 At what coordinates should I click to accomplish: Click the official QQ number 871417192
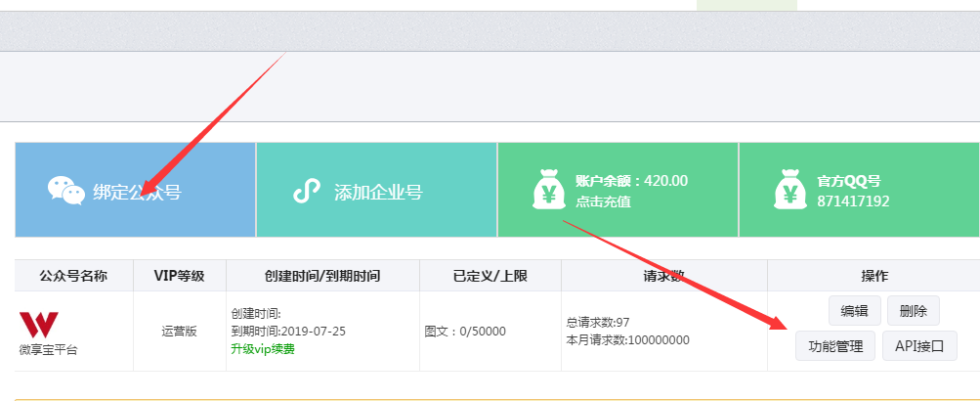coord(853,200)
